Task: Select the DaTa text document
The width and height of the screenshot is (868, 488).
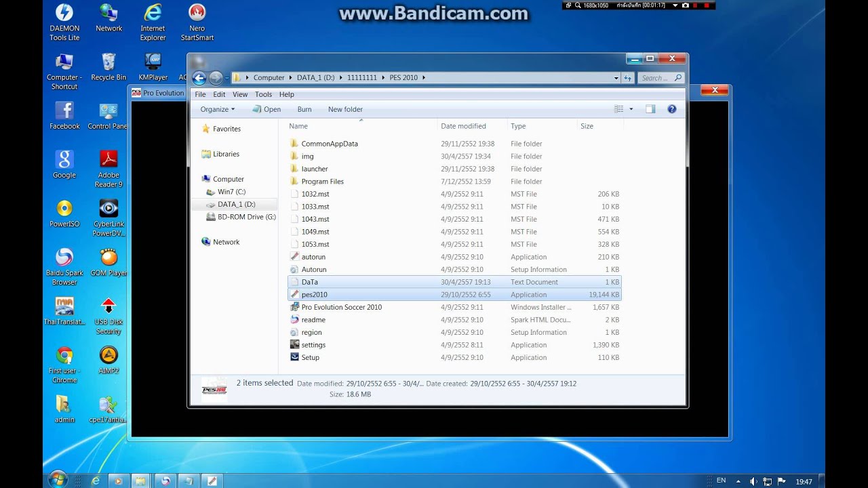Action: click(x=454, y=282)
